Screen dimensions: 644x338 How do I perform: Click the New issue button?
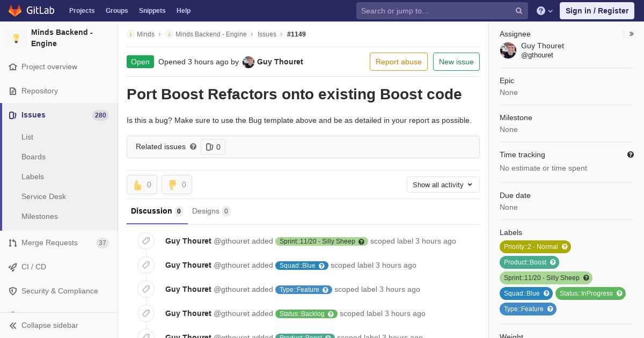pos(456,62)
